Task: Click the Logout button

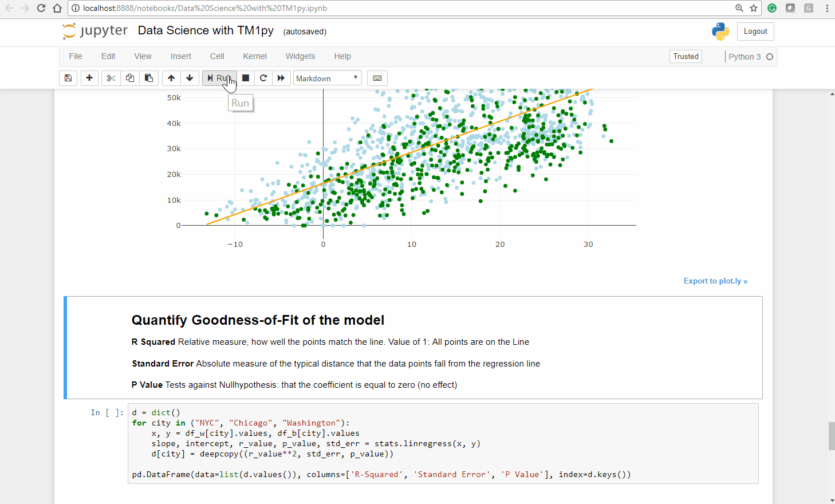Action: point(755,31)
